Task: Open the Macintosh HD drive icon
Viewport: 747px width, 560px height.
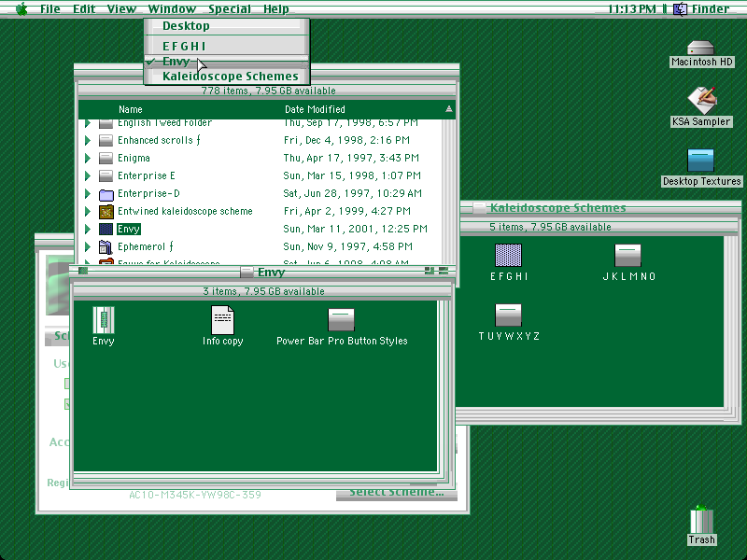Action: 701,49
